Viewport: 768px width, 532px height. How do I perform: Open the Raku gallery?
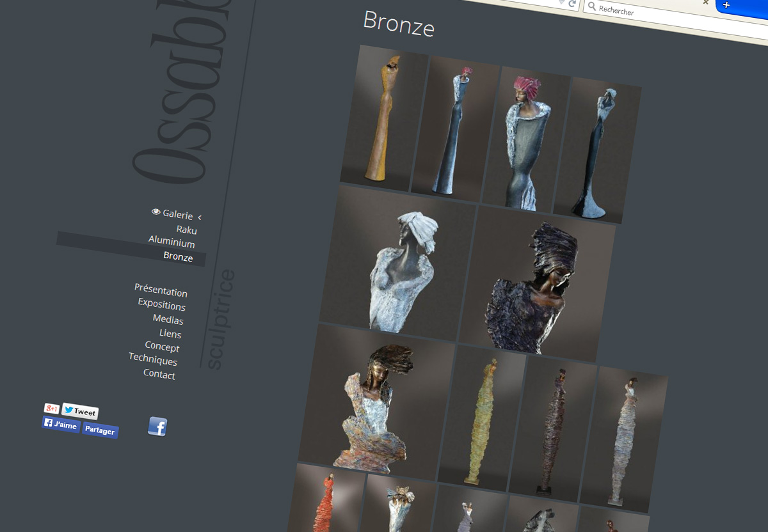coord(186,230)
